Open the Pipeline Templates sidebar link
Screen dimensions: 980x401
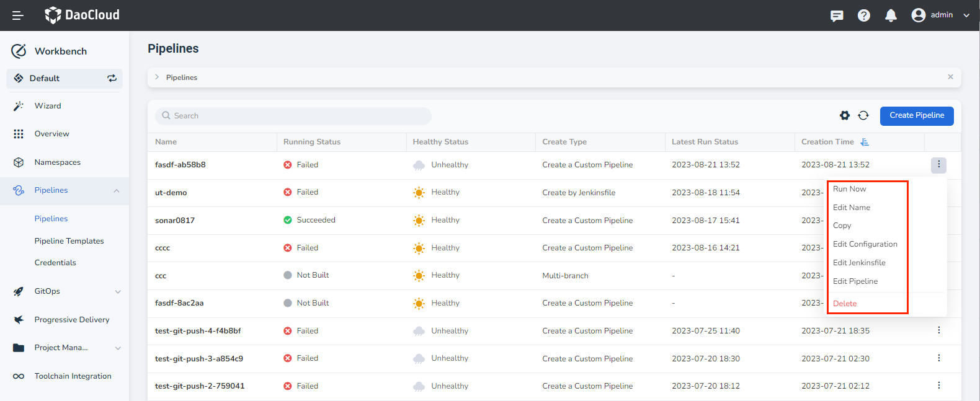click(69, 241)
